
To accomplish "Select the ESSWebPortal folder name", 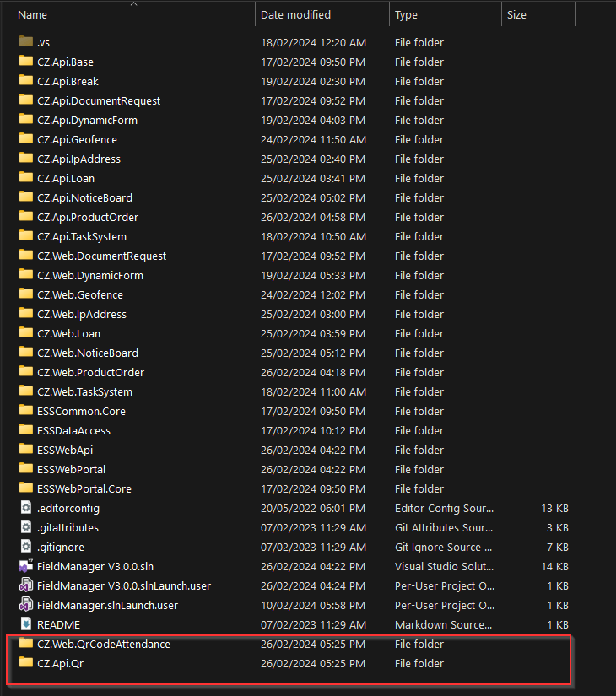I will click(72, 470).
